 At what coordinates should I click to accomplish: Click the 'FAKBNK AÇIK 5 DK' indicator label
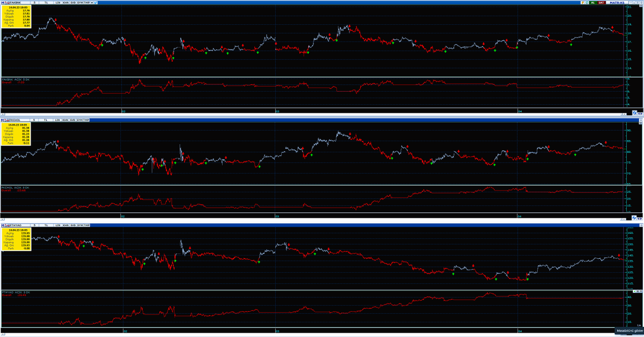click(x=16, y=79)
